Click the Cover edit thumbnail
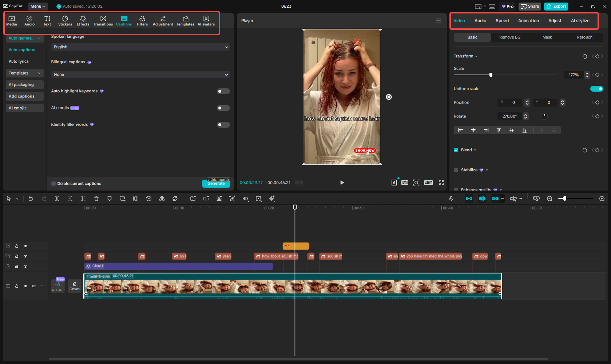Viewport: 611px width, 364px height. point(74,286)
